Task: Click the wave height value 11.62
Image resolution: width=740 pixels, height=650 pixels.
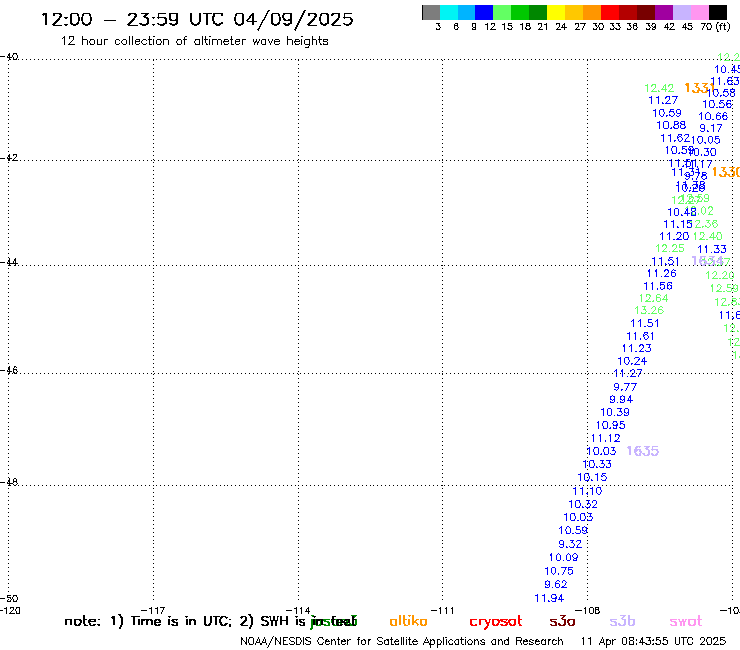Action: tap(675, 138)
